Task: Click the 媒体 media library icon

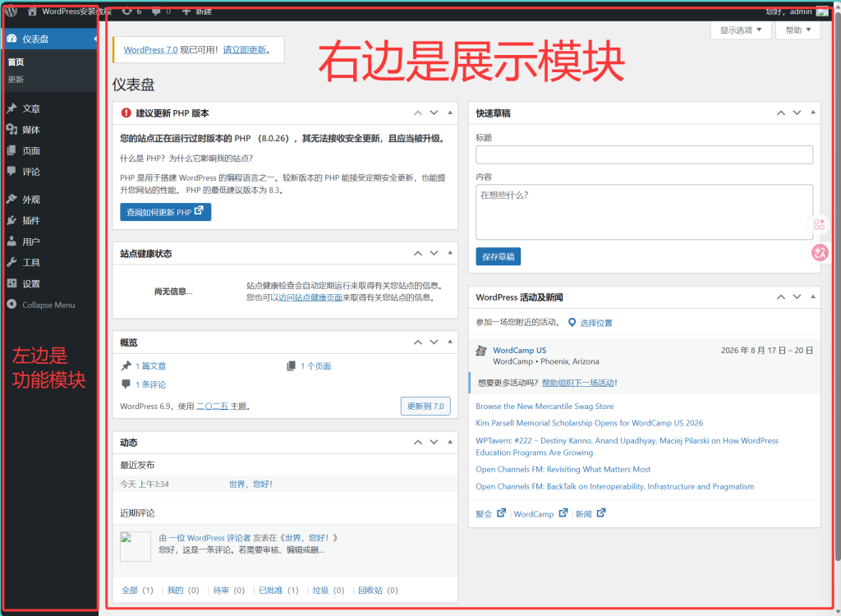Action: tap(11, 129)
